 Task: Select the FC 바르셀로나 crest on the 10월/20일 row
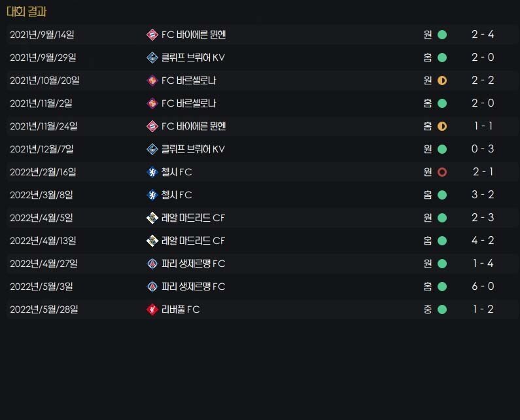click(152, 80)
